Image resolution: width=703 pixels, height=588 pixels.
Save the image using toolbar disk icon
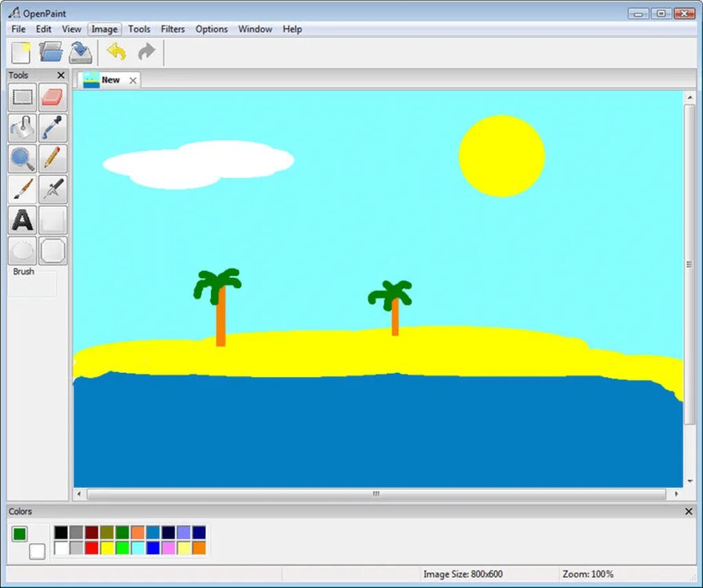[81, 52]
